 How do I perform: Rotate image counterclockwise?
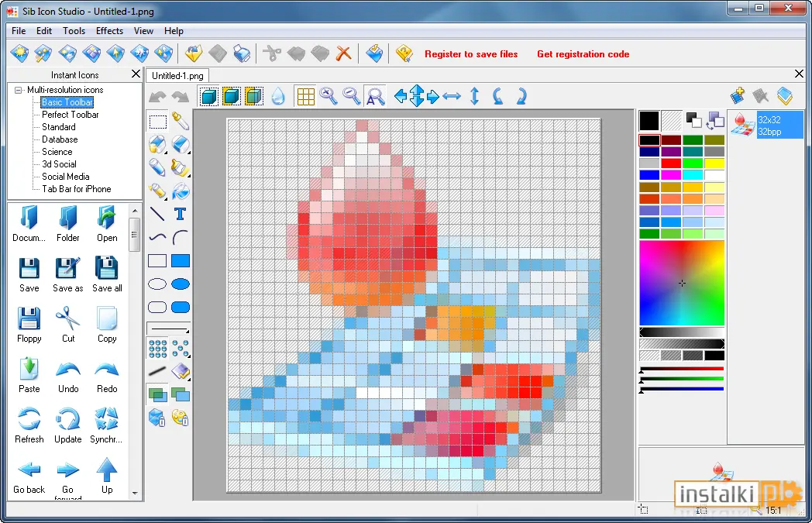pos(497,96)
